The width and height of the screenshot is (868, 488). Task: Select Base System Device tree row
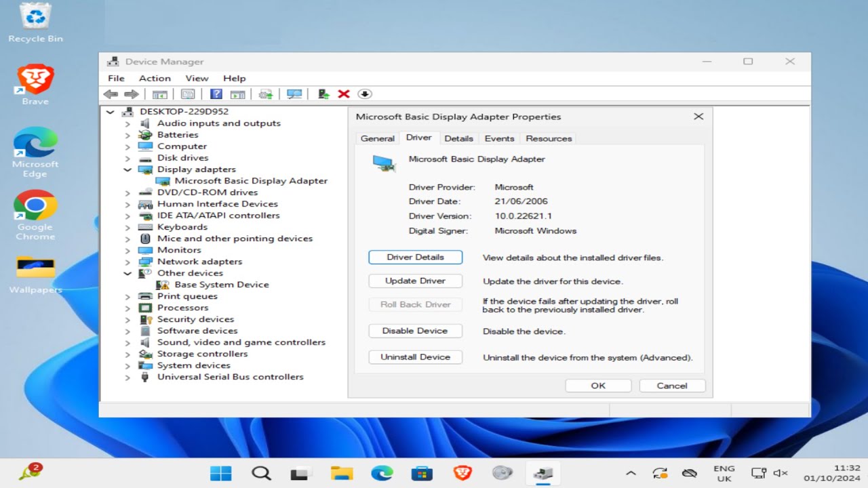coord(212,285)
